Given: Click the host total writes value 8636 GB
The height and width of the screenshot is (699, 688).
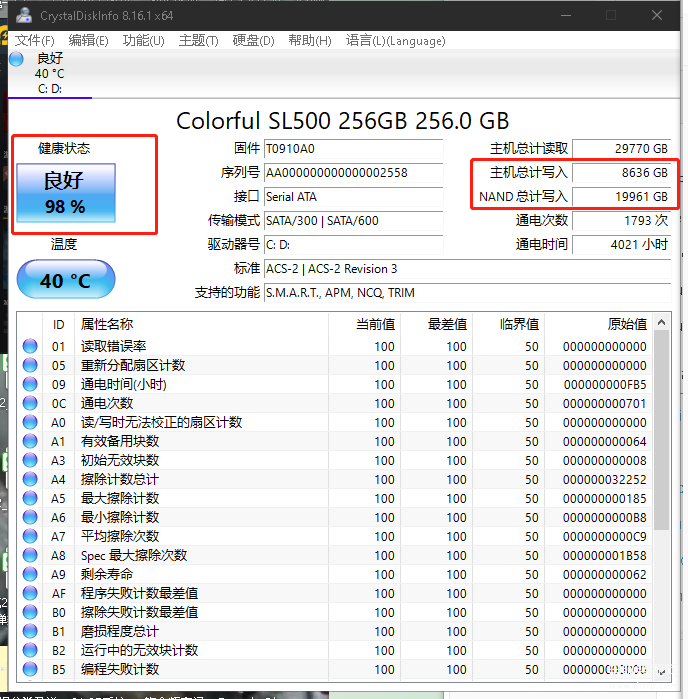Looking at the screenshot, I should [622, 173].
